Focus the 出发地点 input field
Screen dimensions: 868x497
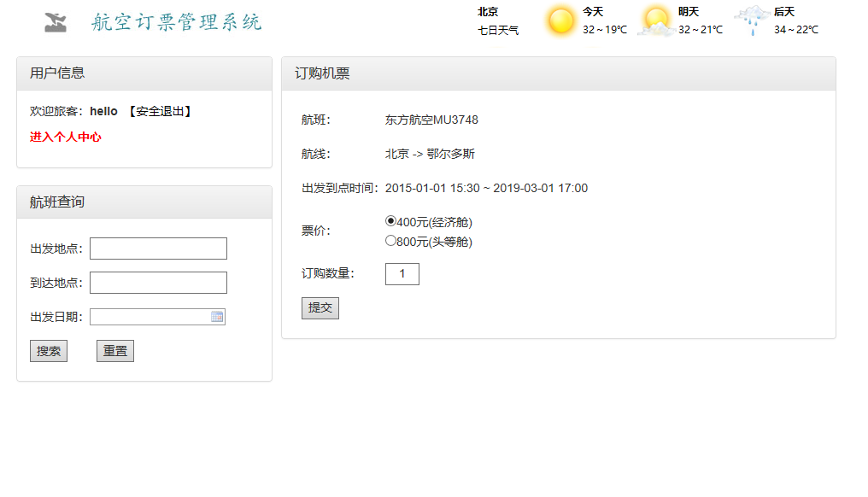158,248
